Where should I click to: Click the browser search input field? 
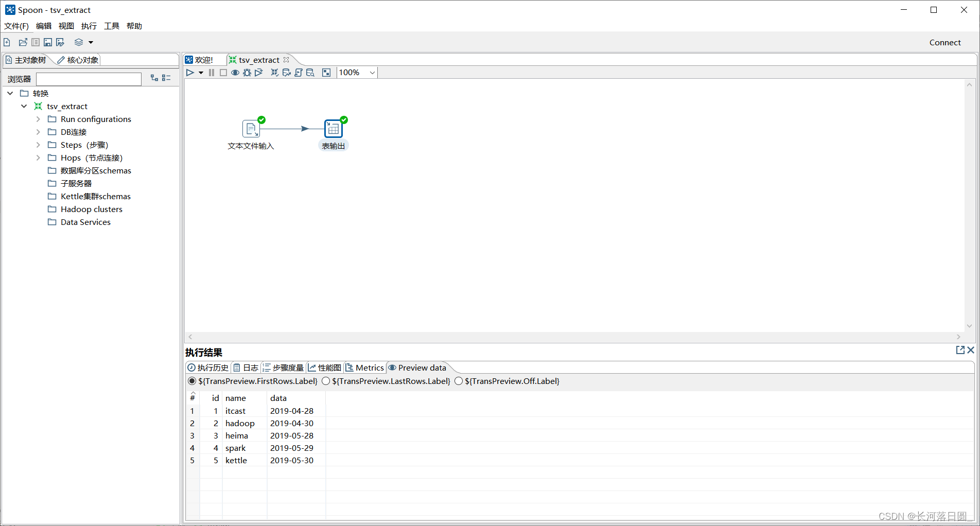click(x=89, y=79)
